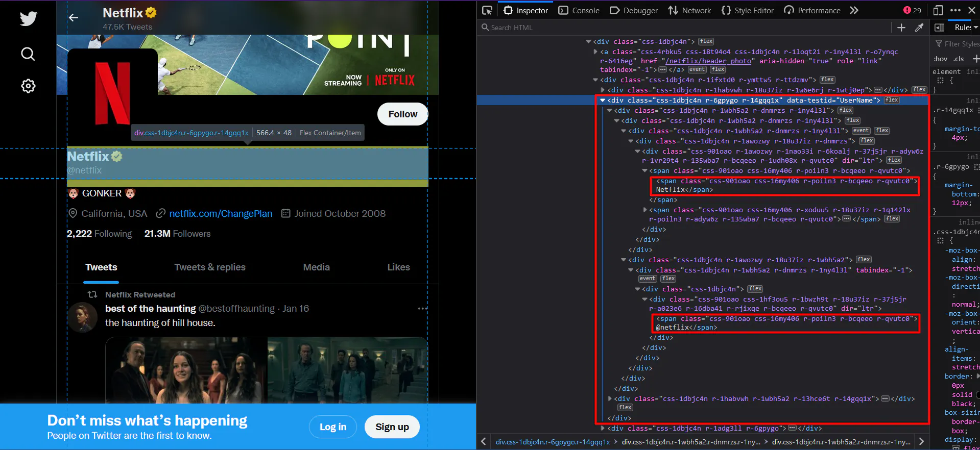Select the Tweets profile tab
Image resolution: width=980 pixels, height=450 pixels.
coord(101,267)
